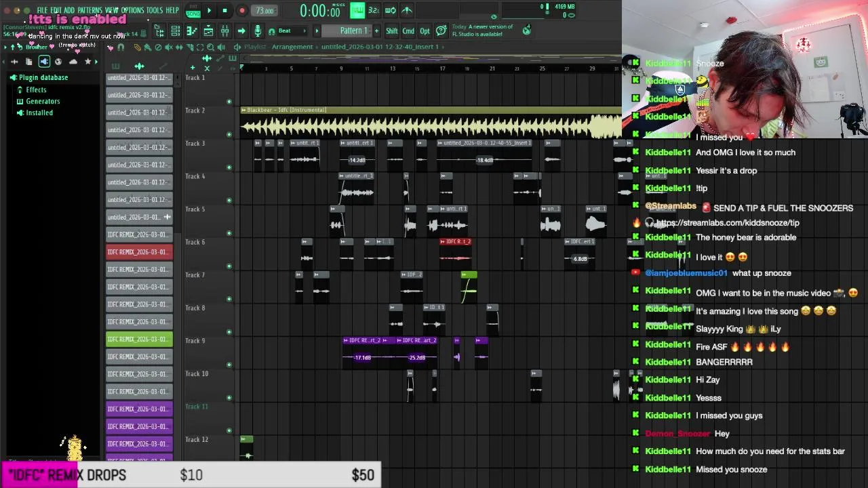Open the help chat bubble icon
The image size is (868, 488).
441,30
